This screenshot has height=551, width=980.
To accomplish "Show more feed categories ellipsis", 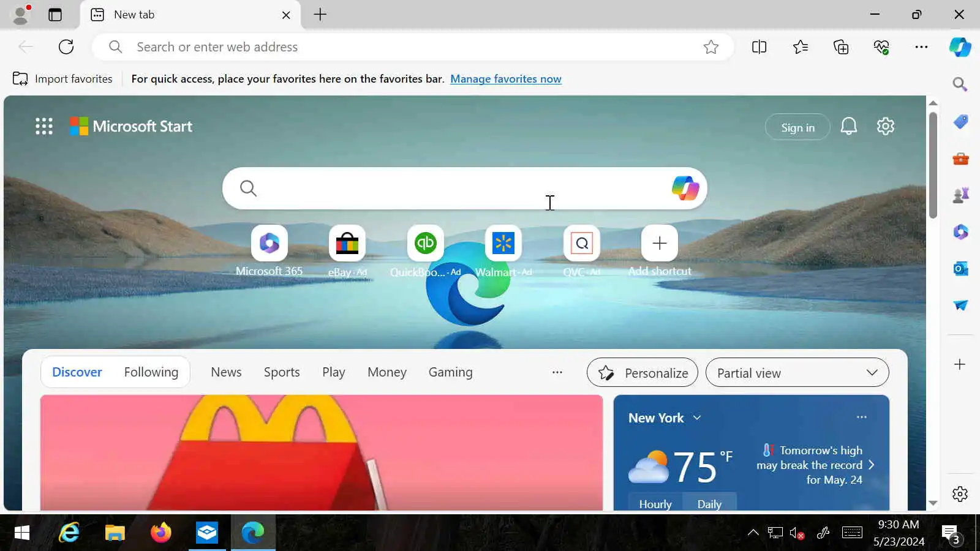I will tap(557, 372).
